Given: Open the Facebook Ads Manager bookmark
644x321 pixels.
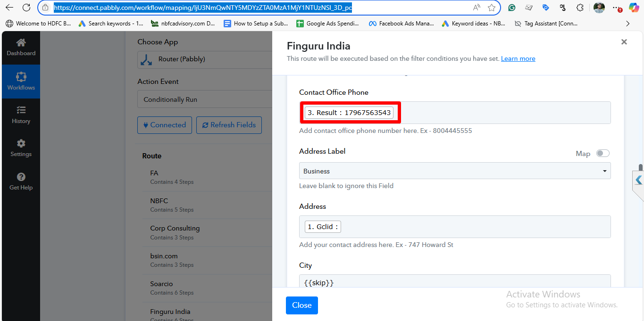Looking at the screenshot, I should coord(401,23).
